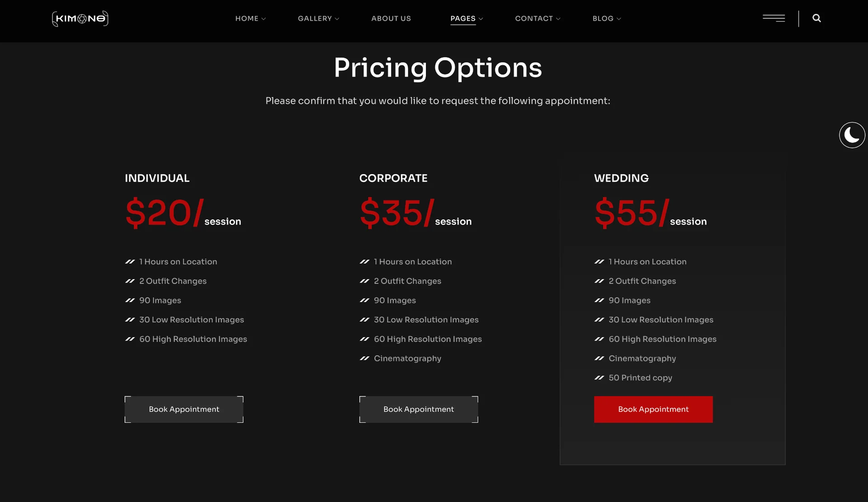868x502 pixels.
Task: Click bullet icon next to '50 Printed copy'
Action: point(599,378)
